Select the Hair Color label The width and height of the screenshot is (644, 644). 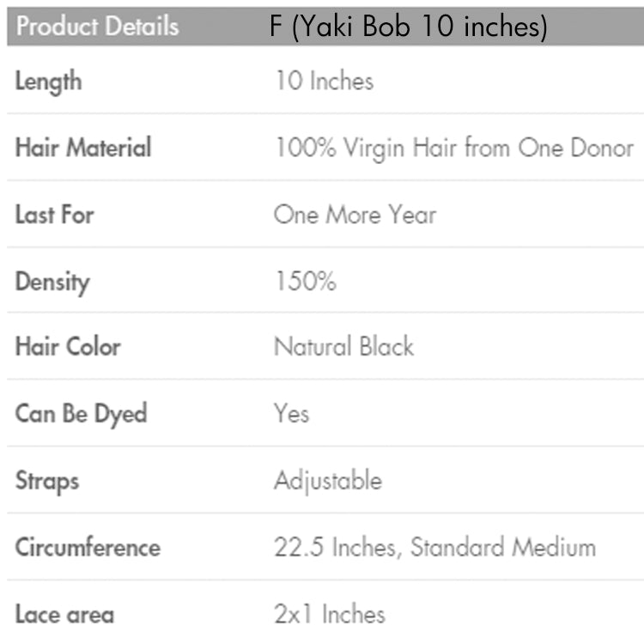[x=68, y=347]
